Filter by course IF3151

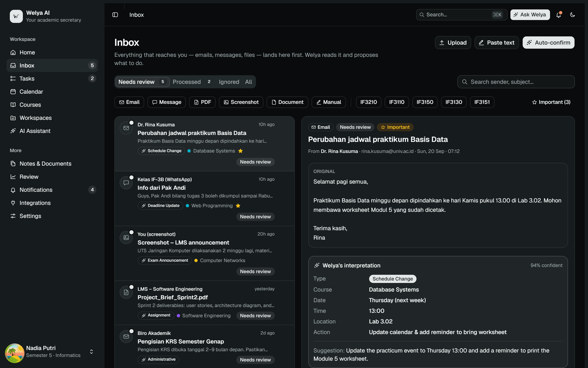click(482, 102)
